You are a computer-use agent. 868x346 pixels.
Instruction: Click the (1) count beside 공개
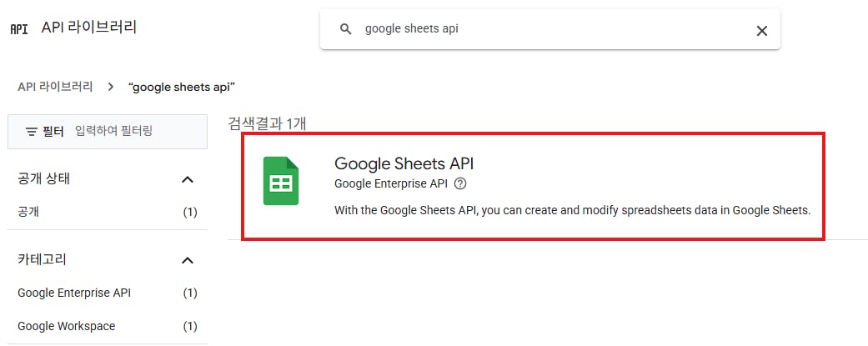(x=190, y=212)
